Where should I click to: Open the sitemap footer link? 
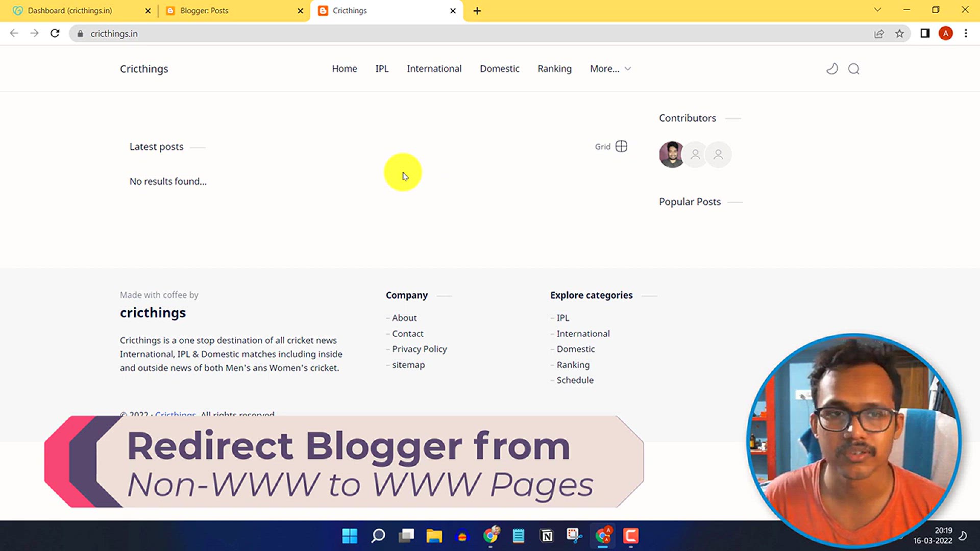click(x=408, y=365)
